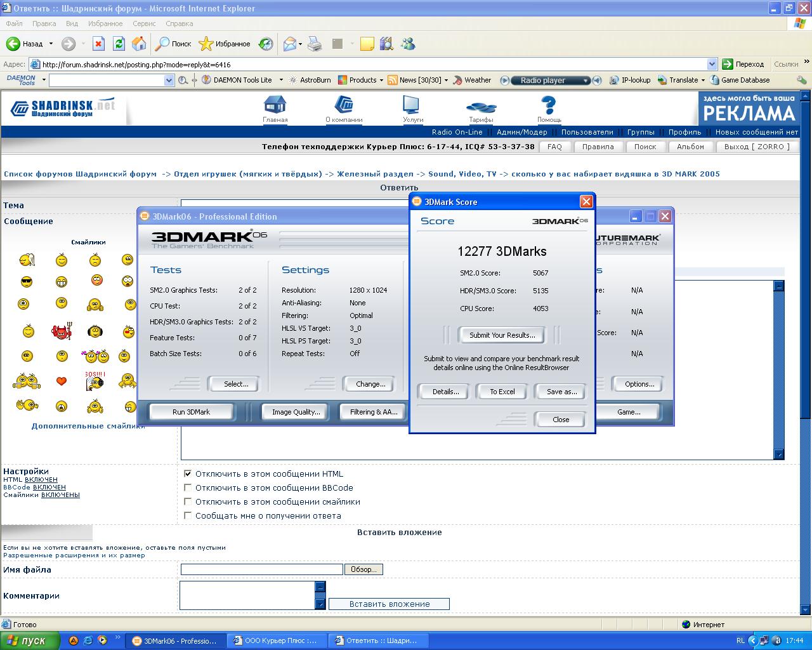
Task: Open the Back button history dropdown arrow
Action: [x=51, y=44]
